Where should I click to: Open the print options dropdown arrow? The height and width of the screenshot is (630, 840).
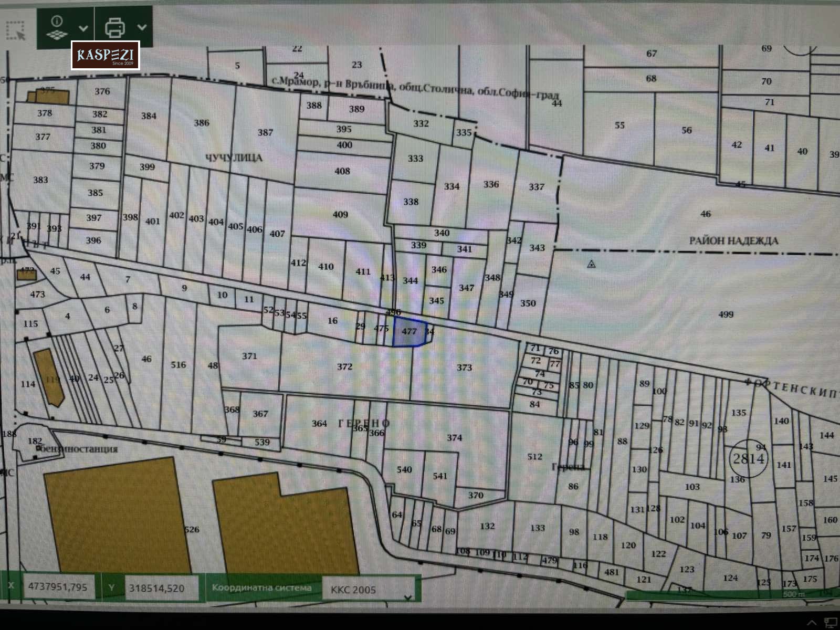pyautogui.click(x=142, y=27)
